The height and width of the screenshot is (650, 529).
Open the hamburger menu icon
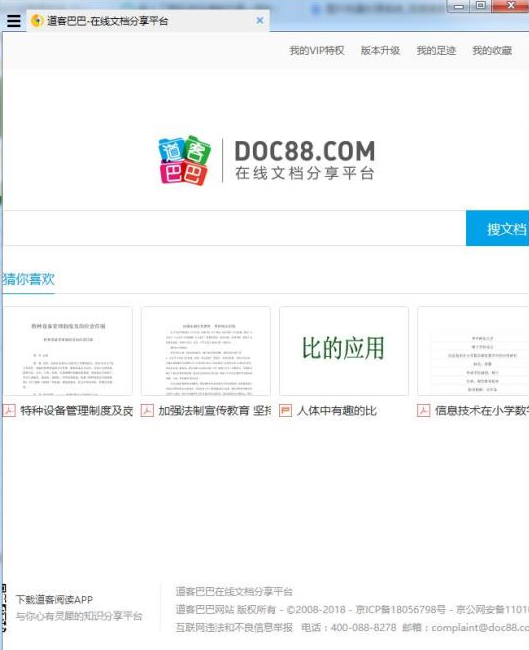(14, 21)
